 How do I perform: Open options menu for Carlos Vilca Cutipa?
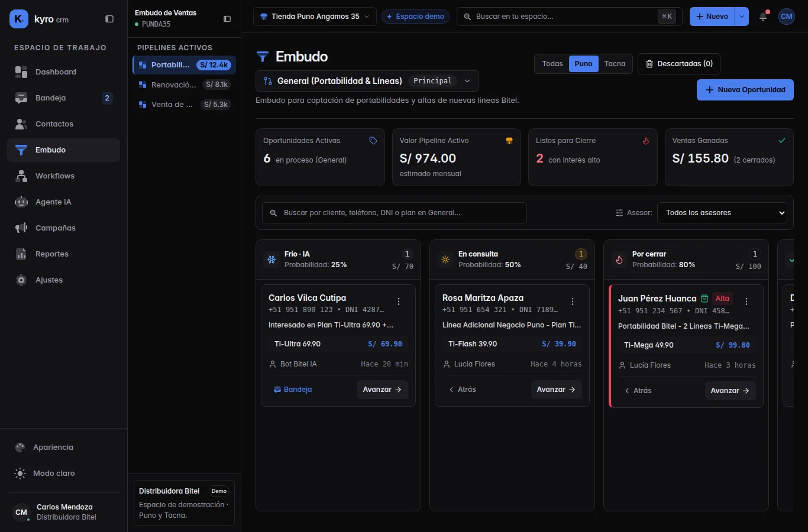tap(399, 301)
